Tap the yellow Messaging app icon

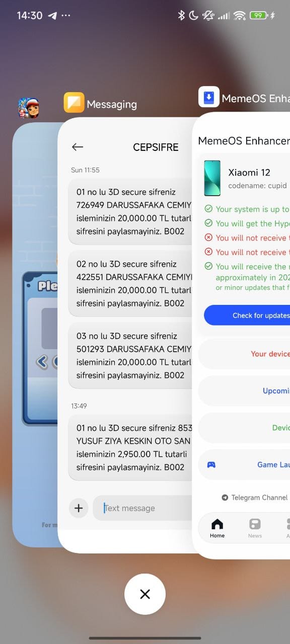tap(74, 103)
